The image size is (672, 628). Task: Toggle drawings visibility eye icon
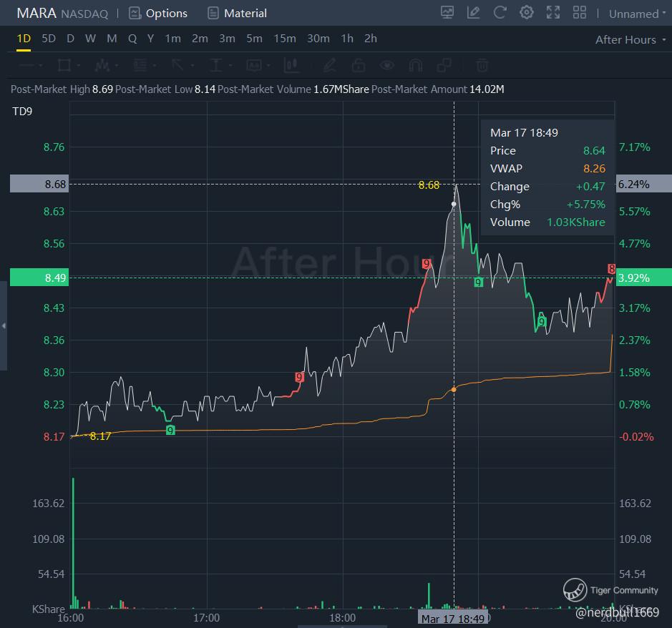(387, 66)
